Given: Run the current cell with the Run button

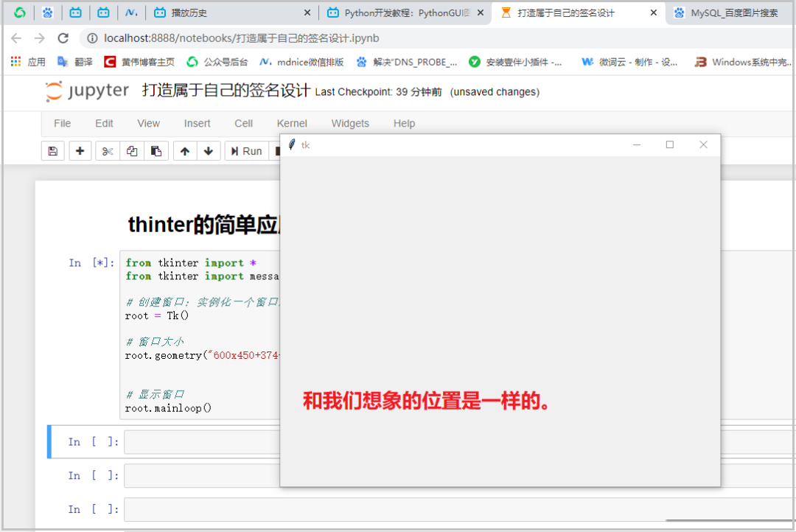Looking at the screenshot, I should (x=246, y=150).
